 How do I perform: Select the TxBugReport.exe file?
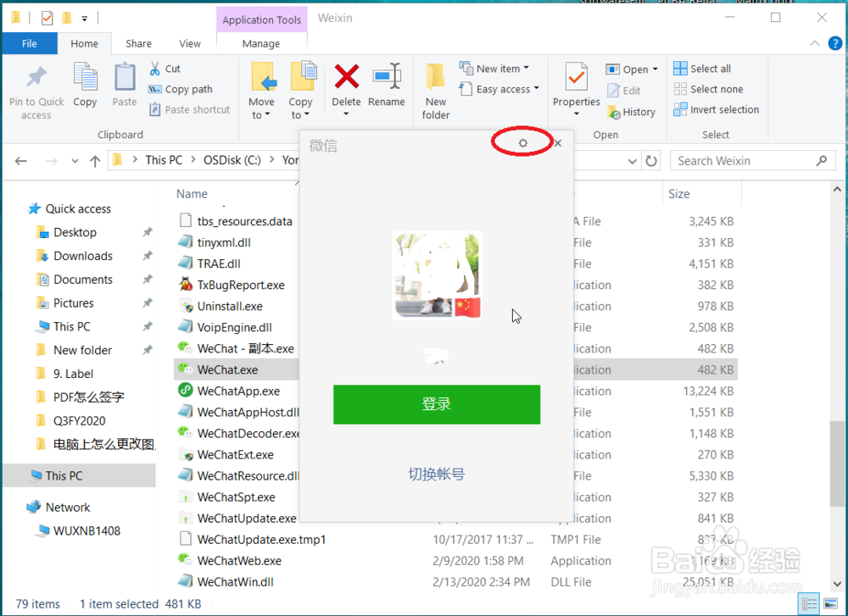[x=241, y=285]
